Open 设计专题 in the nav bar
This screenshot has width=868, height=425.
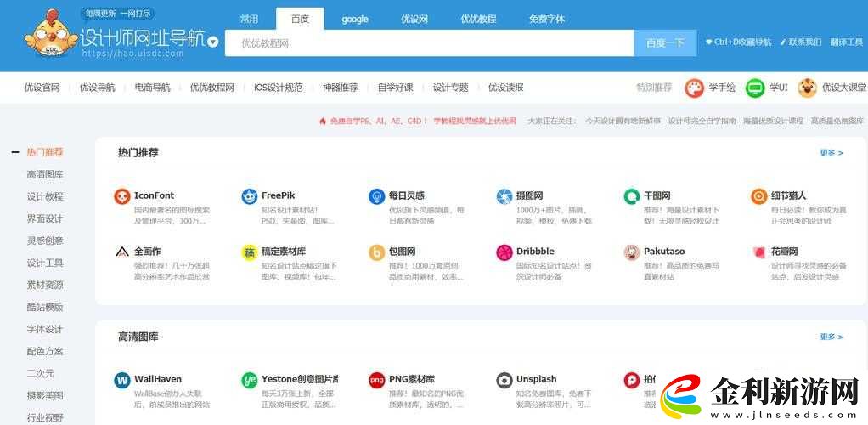click(451, 88)
